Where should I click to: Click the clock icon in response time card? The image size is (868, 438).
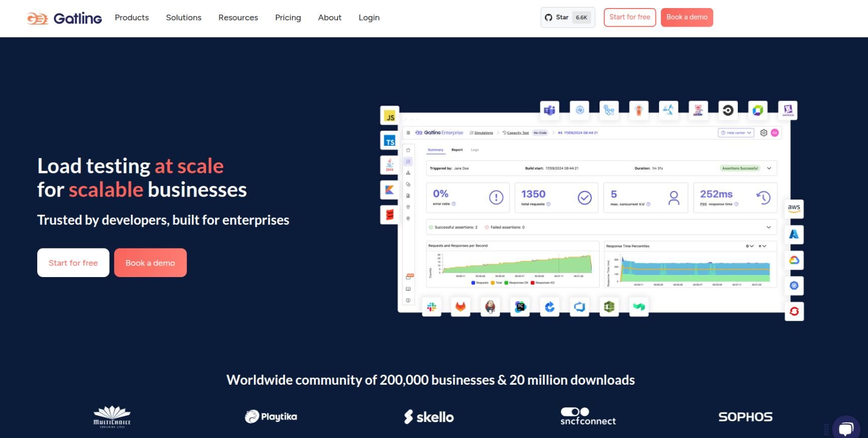763,198
